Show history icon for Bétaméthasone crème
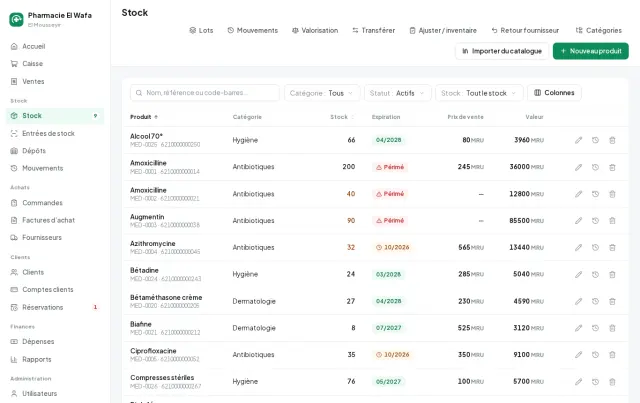640x403 pixels. click(596, 301)
